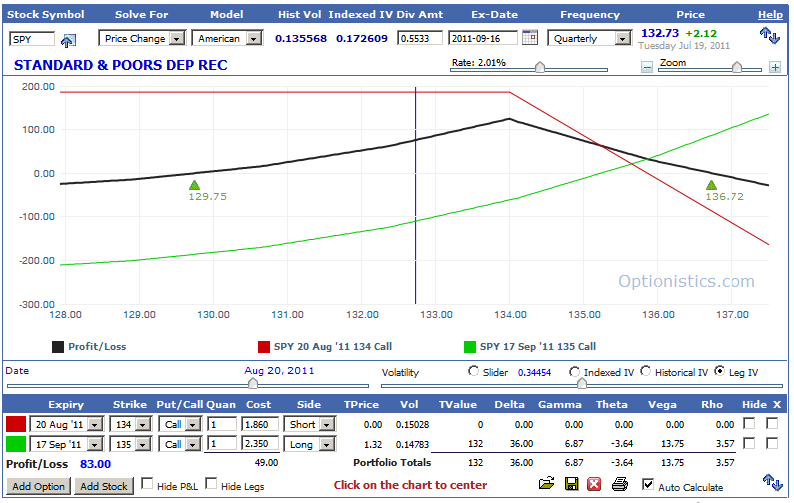The image size is (794, 503).
Task: Click the Volatility slider handle
Action: (x=582, y=384)
